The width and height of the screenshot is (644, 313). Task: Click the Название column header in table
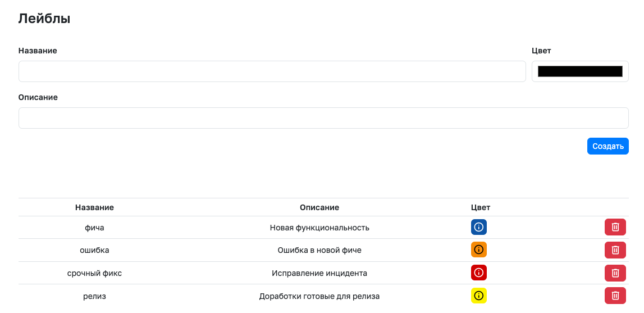coord(94,207)
